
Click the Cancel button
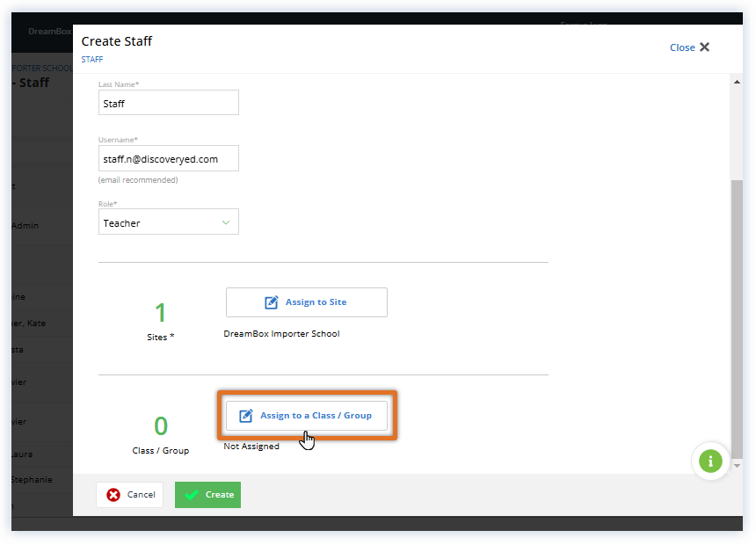130,495
